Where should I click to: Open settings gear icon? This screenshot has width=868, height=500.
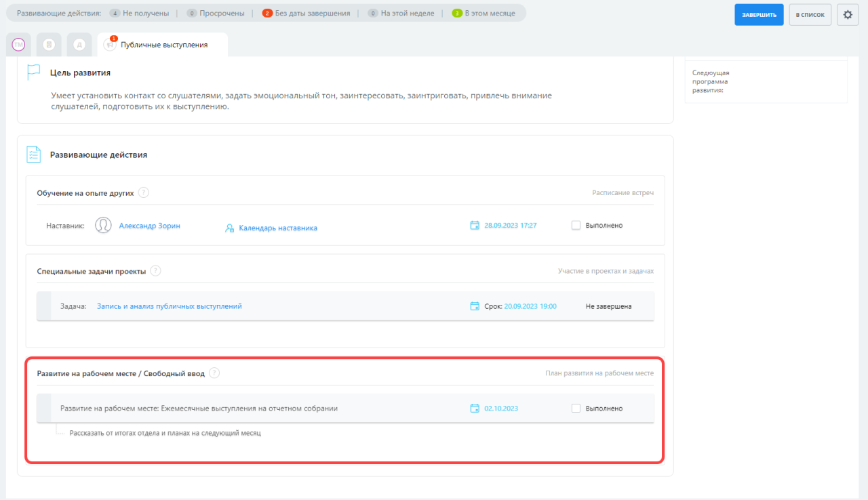[x=848, y=14]
